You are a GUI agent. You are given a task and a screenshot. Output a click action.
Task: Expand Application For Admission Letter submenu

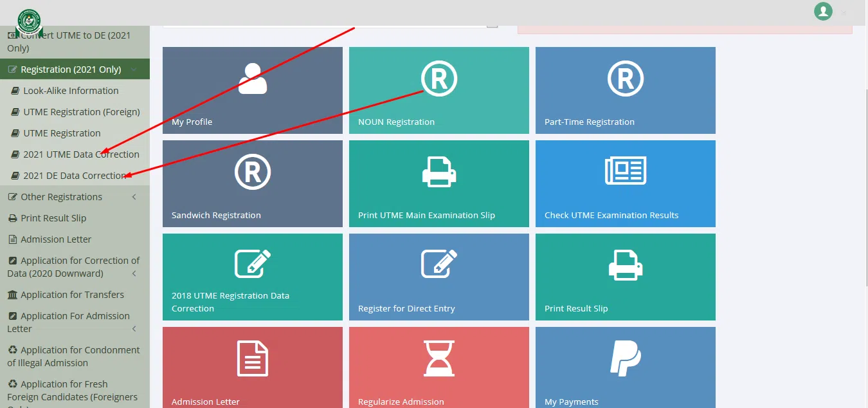[75, 322]
